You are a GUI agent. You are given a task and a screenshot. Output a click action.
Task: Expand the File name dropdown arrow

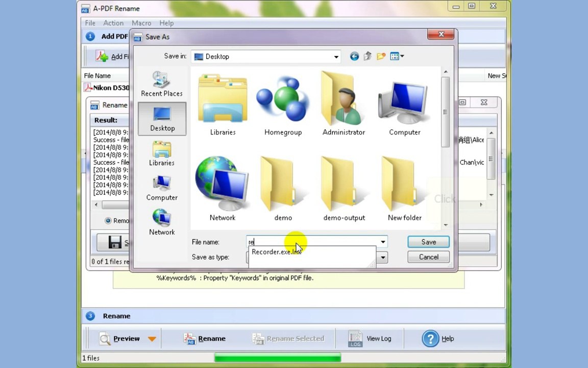tap(383, 242)
